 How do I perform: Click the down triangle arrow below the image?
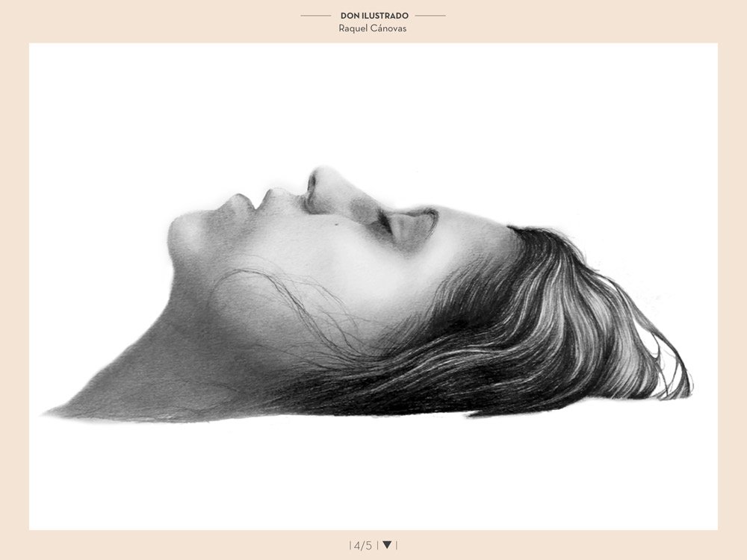point(387,544)
